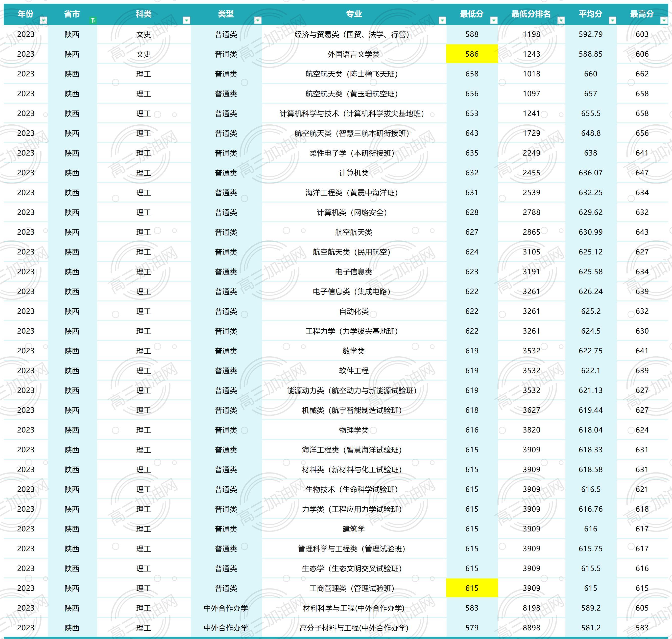Open the 专业 column filter dropdown

coord(442,21)
